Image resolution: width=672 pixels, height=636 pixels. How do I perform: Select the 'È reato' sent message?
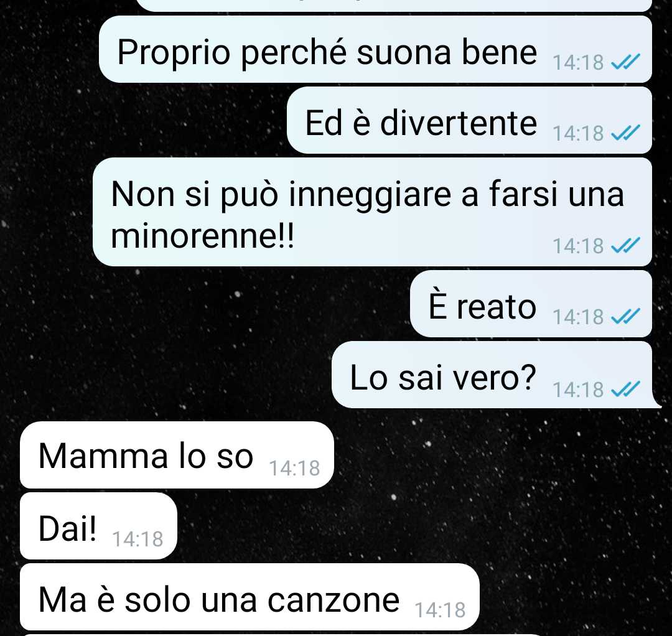pos(531,304)
